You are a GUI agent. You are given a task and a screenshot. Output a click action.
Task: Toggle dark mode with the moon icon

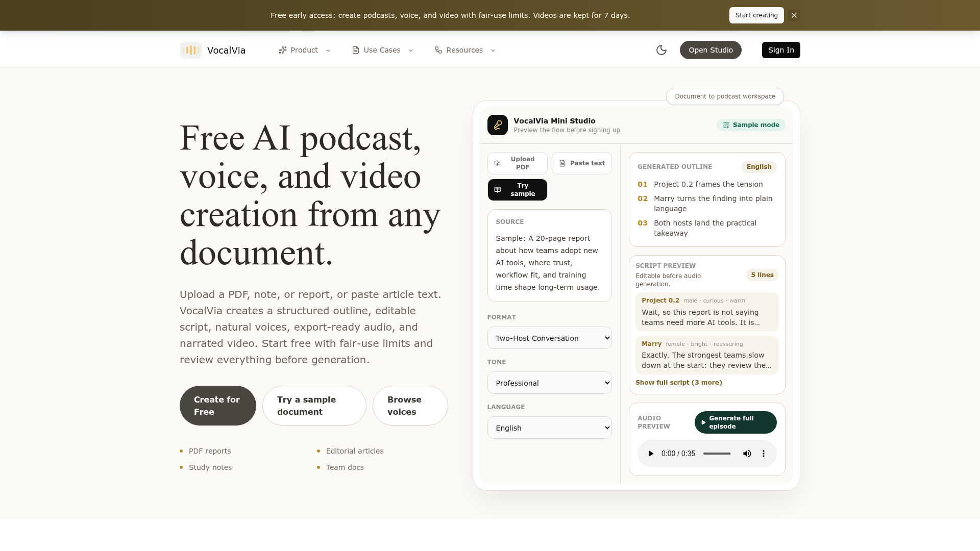point(661,50)
